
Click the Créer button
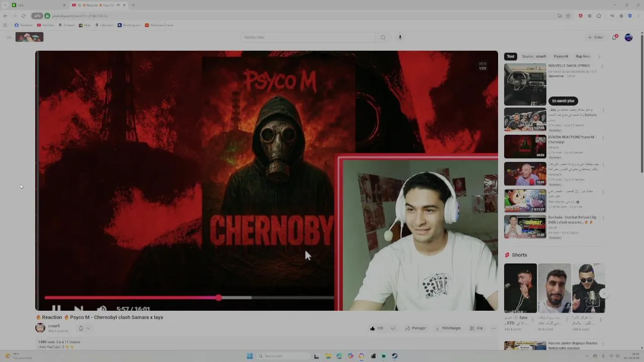pyautogui.click(x=595, y=37)
